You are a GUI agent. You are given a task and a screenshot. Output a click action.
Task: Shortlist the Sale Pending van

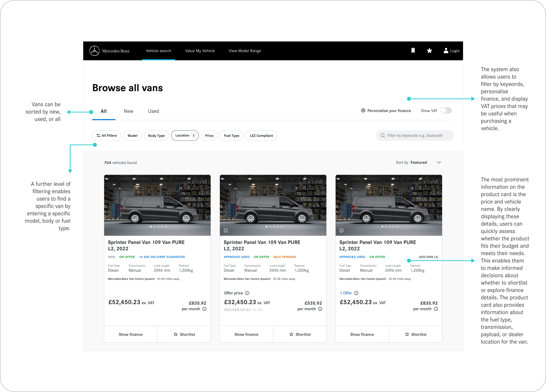pos(300,334)
